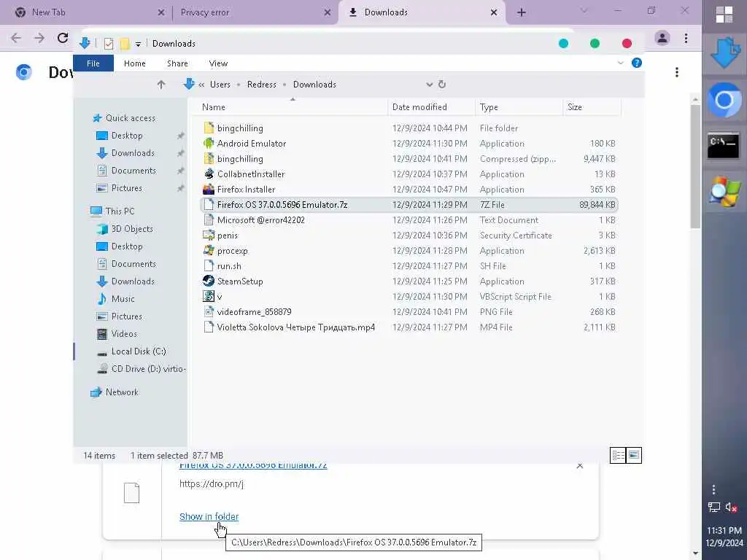The width and height of the screenshot is (747, 560).
Task: Select Network in the navigation pane
Action: [115, 392]
